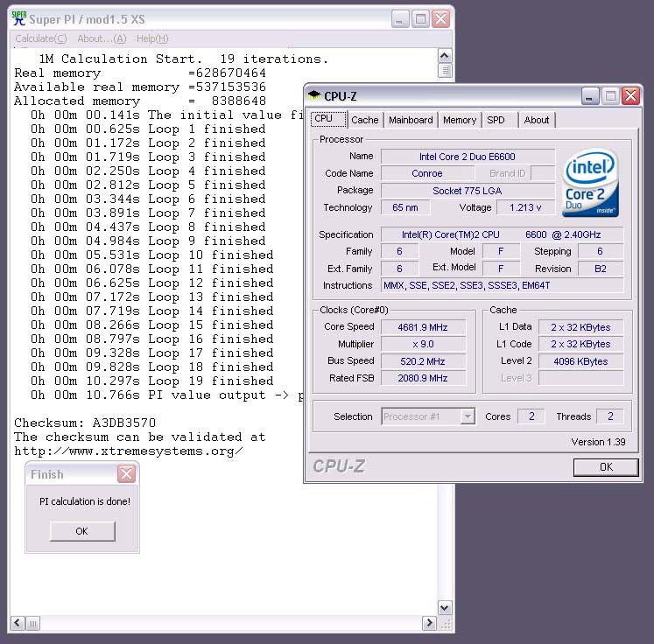Viewport: 654px width, 644px height.
Task: Close the Finish dialog with its X
Action: click(126, 474)
